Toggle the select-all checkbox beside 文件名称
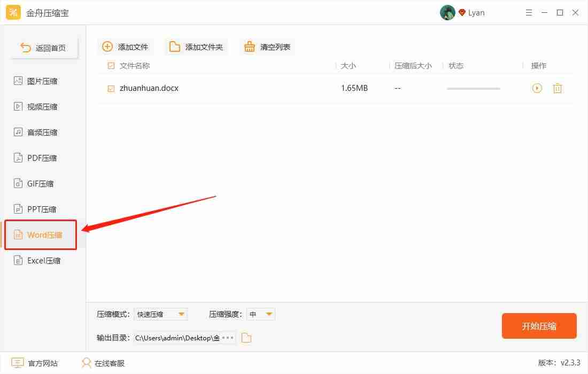The height and width of the screenshot is (374, 588). (111, 66)
